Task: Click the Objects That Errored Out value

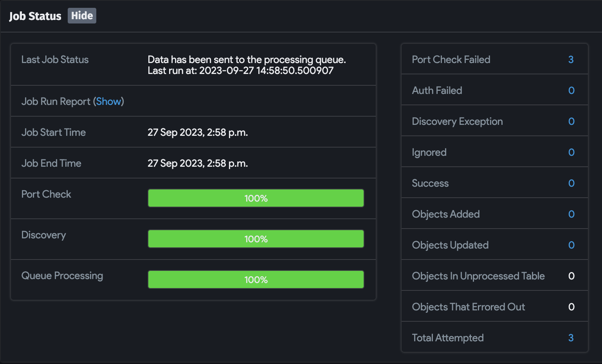Action: pyautogui.click(x=571, y=307)
